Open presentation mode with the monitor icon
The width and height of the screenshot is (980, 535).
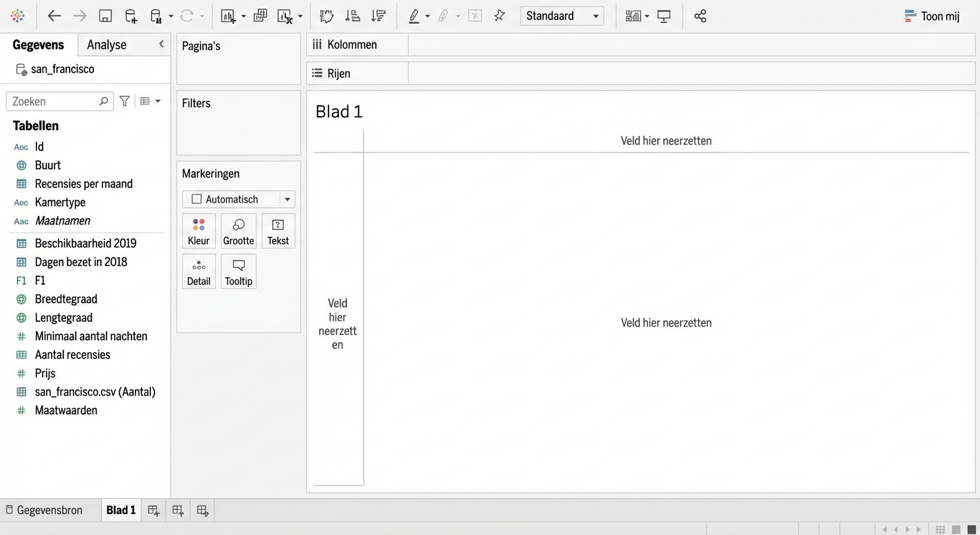coord(664,16)
